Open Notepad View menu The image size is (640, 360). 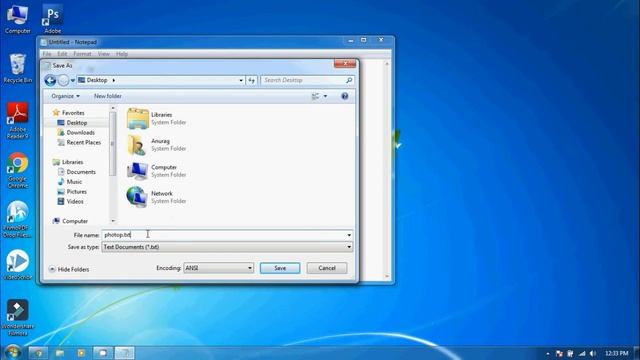point(104,54)
